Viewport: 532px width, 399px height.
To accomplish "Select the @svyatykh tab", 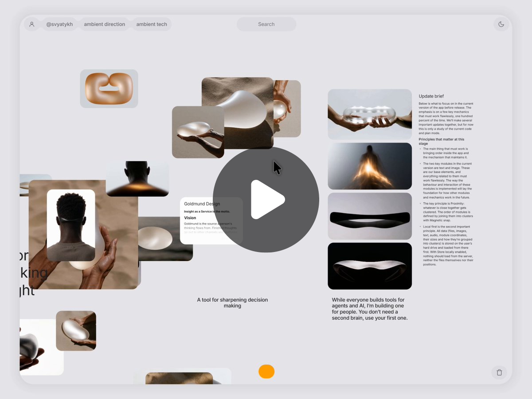I will [59, 24].
